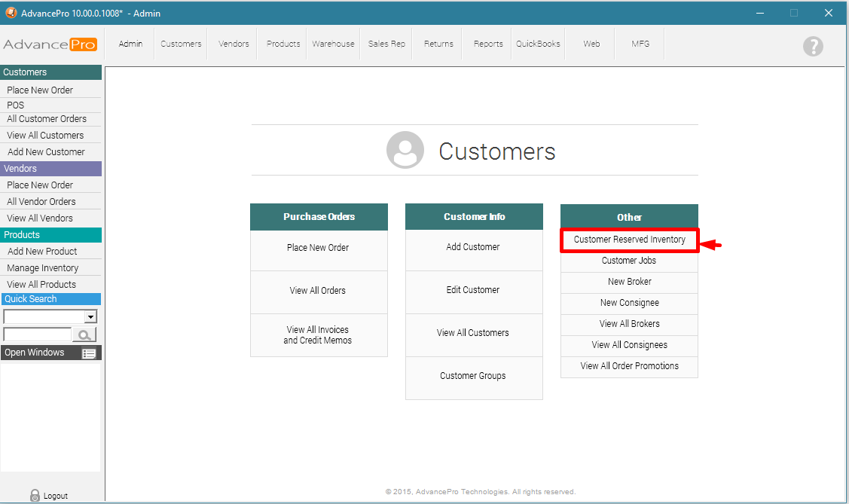Select the Reports menu item
This screenshot has height=504, width=849.
(x=488, y=44)
